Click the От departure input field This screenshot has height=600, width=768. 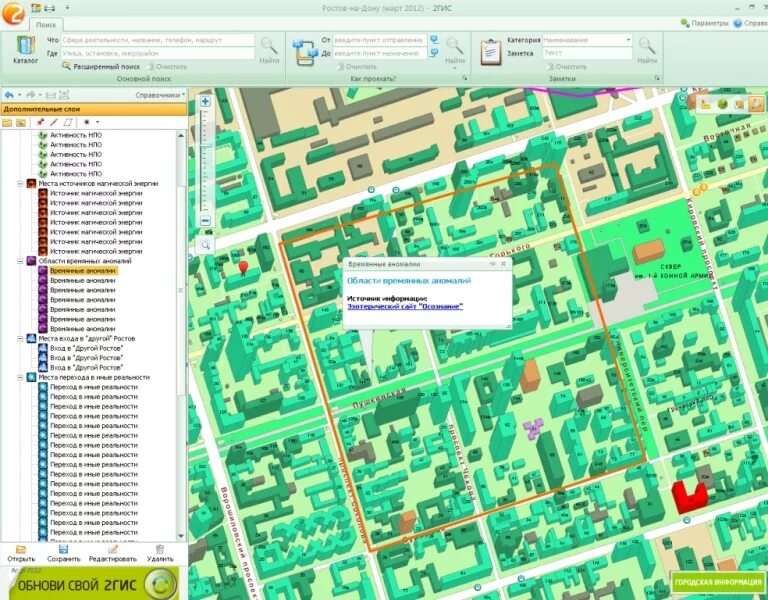[x=380, y=40]
